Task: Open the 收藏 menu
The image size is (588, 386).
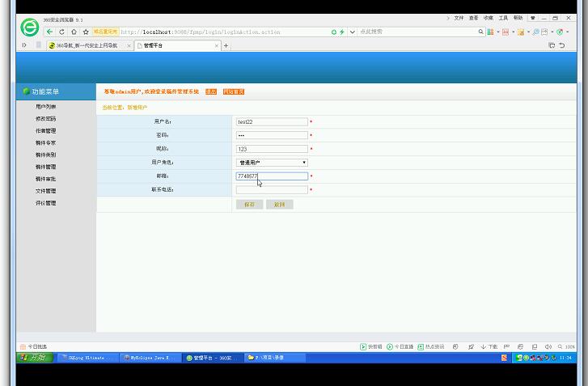Action: [x=489, y=18]
